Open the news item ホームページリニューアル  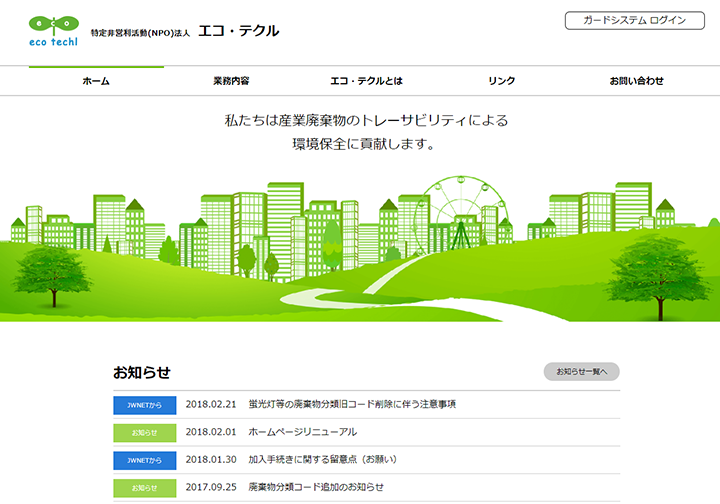(x=303, y=432)
